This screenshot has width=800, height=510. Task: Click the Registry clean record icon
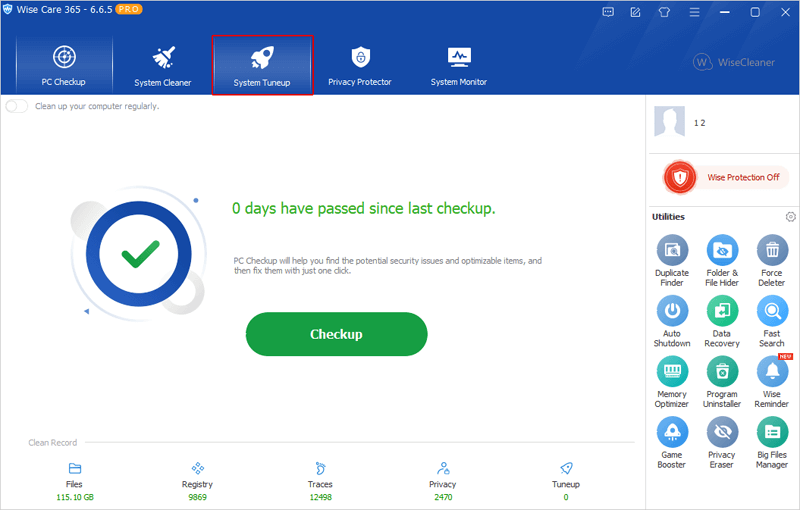click(x=197, y=468)
